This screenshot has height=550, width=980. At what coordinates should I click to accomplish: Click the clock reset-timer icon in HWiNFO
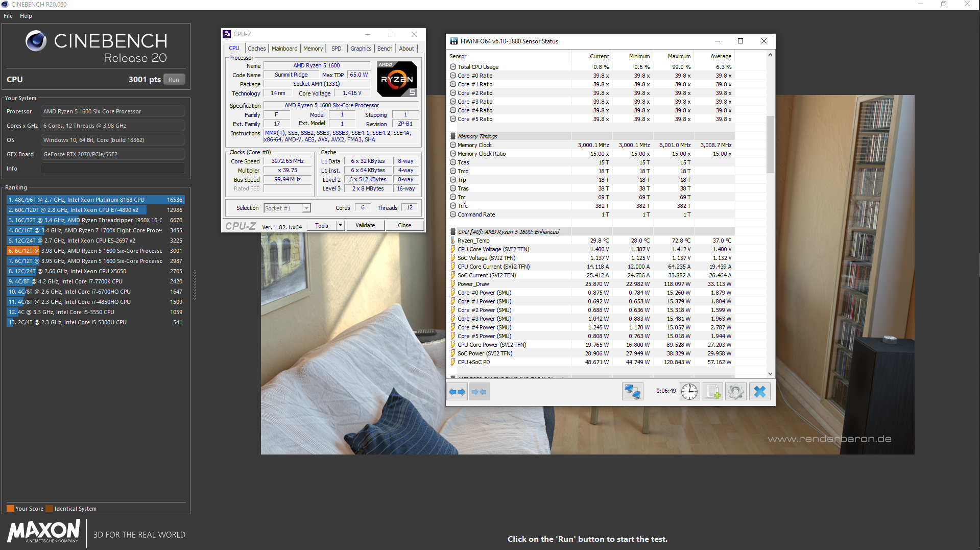tap(689, 392)
